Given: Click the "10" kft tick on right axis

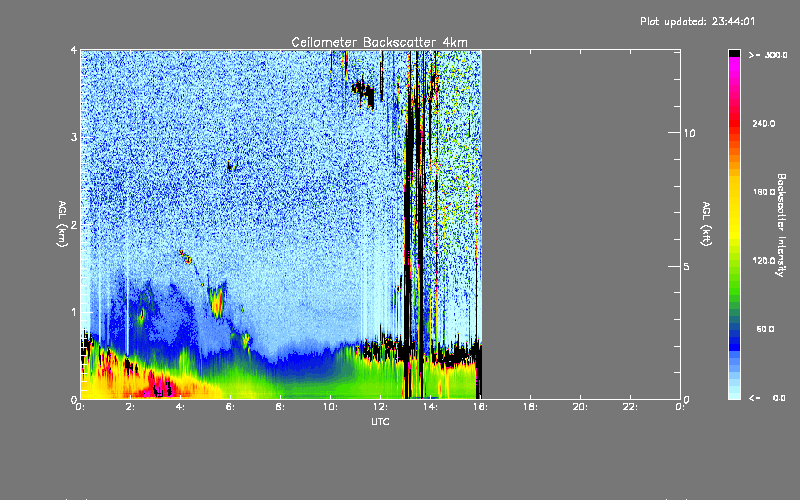Looking at the screenshot, I should click(689, 133).
